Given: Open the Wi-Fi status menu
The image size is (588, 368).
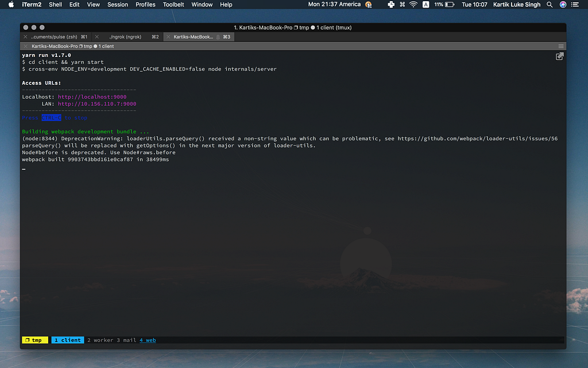Looking at the screenshot, I should [x=413, y=5].
